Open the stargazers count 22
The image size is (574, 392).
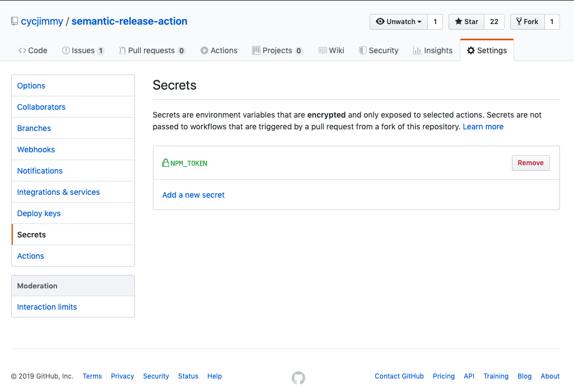[x=494, y=22]
